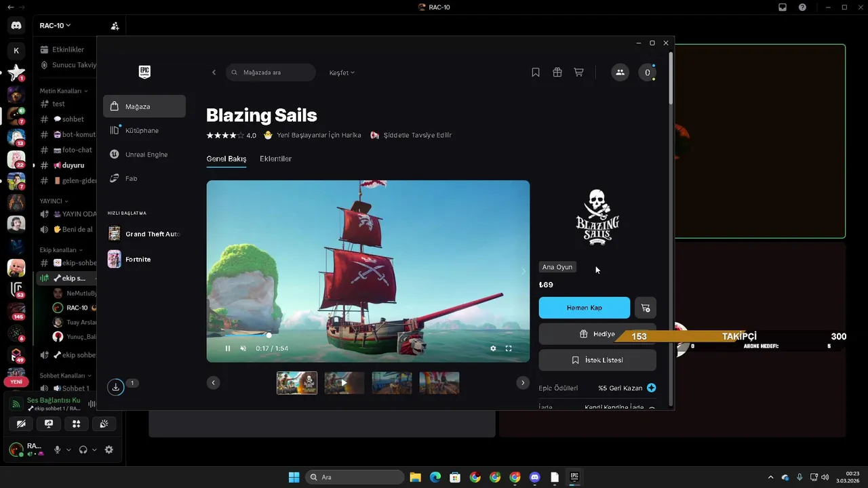Image resolution: width=868 pixels, height=488 pixels.
Task: Quick launch Grand Theft Auto
Action: coord(144,234)
